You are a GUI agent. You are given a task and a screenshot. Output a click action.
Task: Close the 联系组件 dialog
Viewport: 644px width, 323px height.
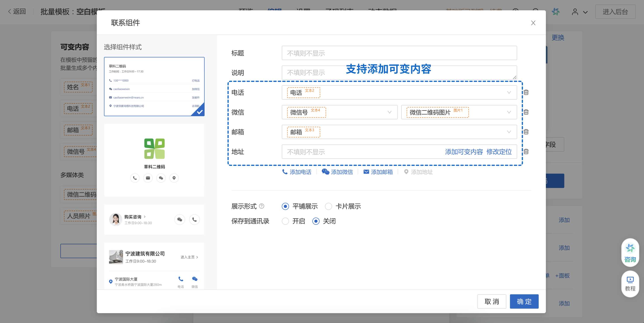[533, 23]
